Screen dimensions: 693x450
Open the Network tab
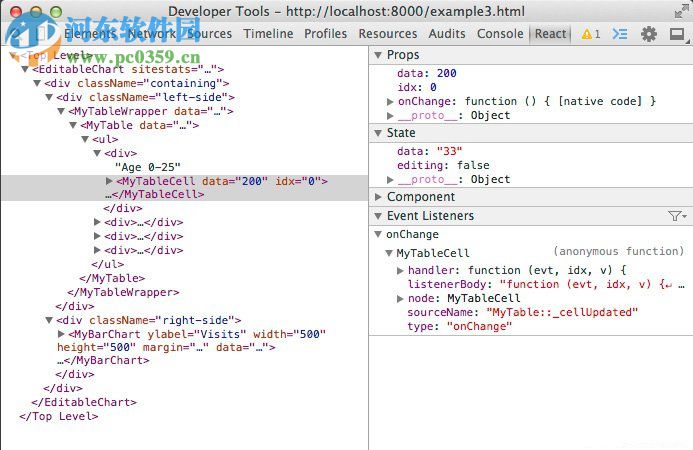tap(152, 34)
